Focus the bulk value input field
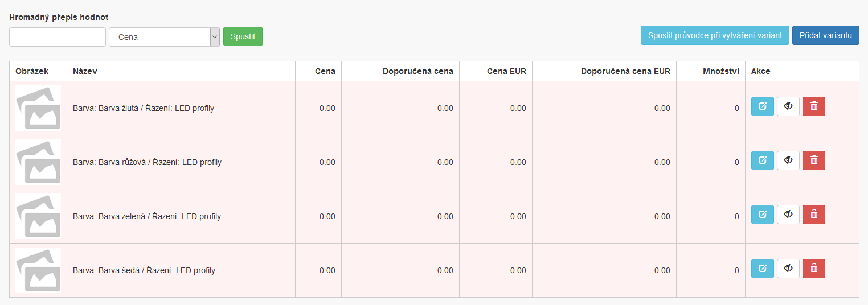Image resolution: width=868 pixels, height=305 pixels. 58,37
